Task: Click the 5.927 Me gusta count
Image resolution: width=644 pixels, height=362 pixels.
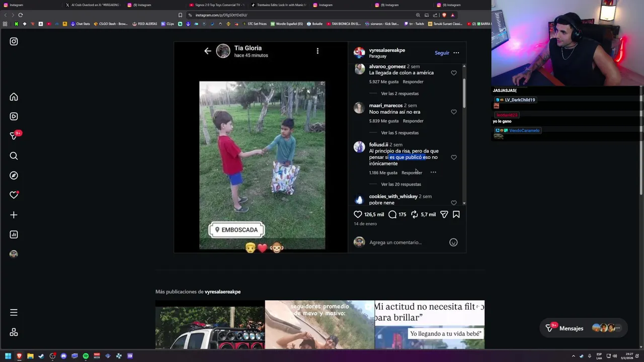Action: pos(383,82)
